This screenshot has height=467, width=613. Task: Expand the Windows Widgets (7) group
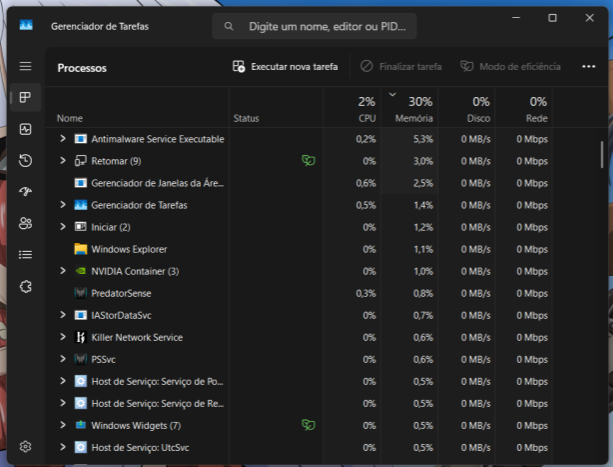(x=63, y=425)
